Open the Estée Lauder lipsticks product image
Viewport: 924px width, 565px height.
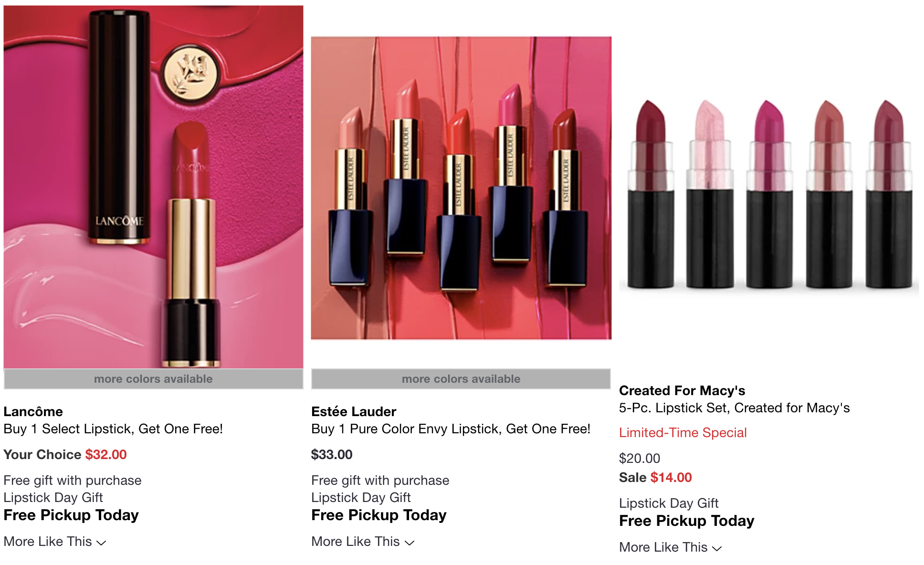(x=461, y=188)
